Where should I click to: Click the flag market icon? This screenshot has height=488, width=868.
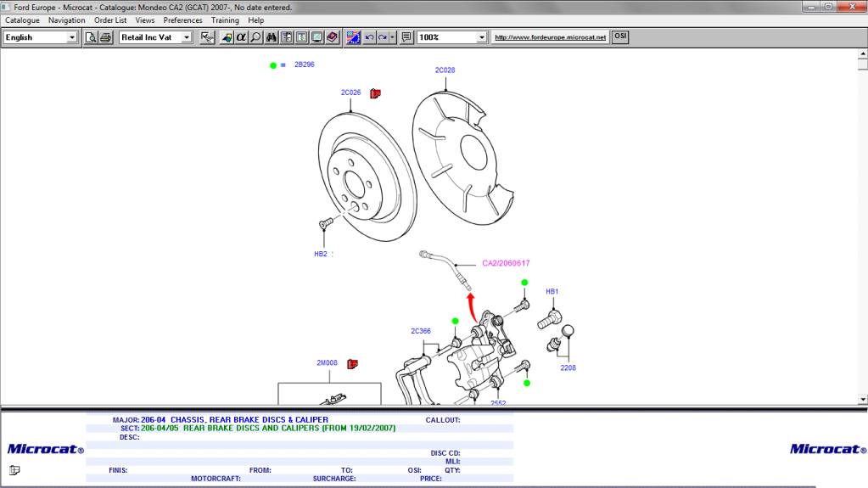[x=353, y=37]
